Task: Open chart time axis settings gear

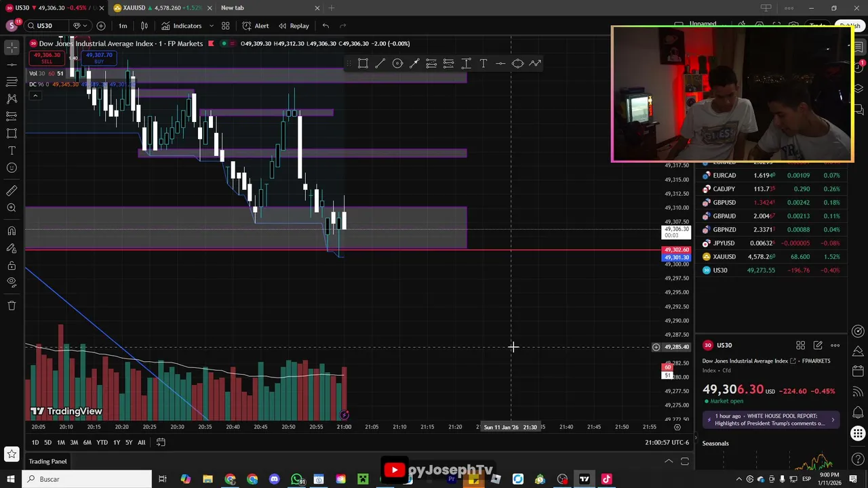Action: (x=677, y=427)
